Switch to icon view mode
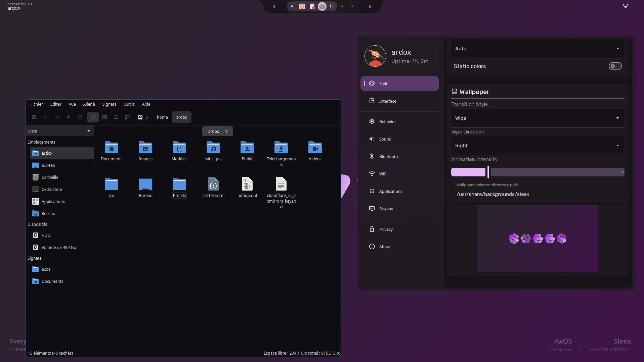This screenshot has width=644, height=362. (x=93, y=117)
